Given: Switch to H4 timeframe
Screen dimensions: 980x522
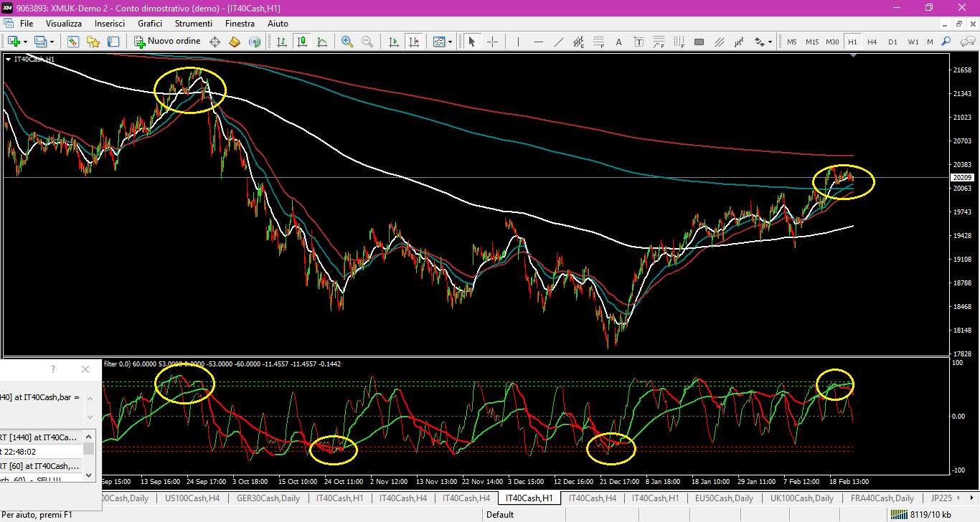Looking at the screenshot, I should (x=872, y=42).
